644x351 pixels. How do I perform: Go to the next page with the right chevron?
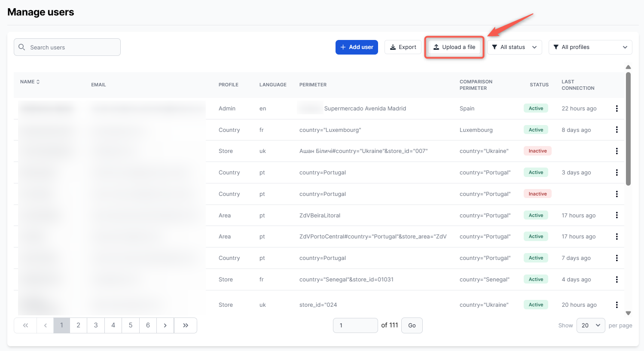[x=165, y=326]
